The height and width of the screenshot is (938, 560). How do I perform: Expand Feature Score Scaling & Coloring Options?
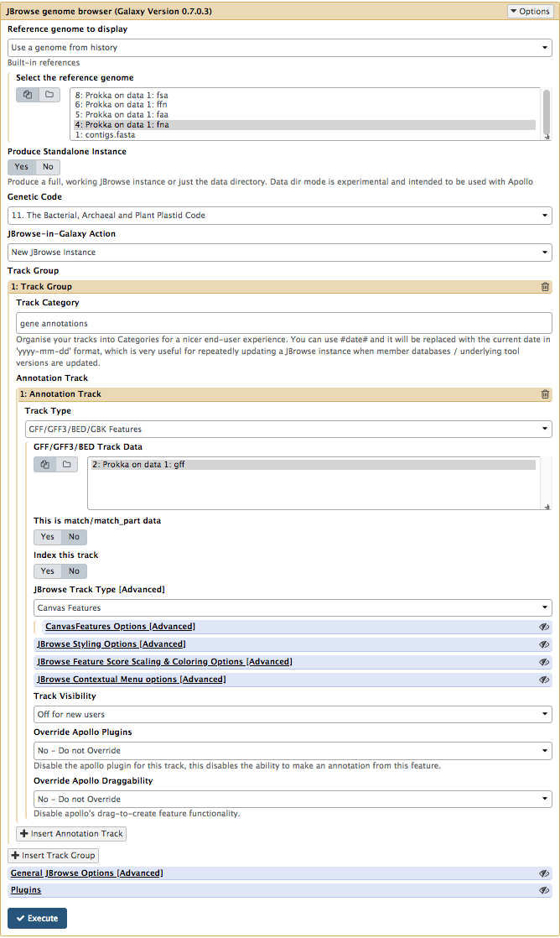(x=164, y=662)
